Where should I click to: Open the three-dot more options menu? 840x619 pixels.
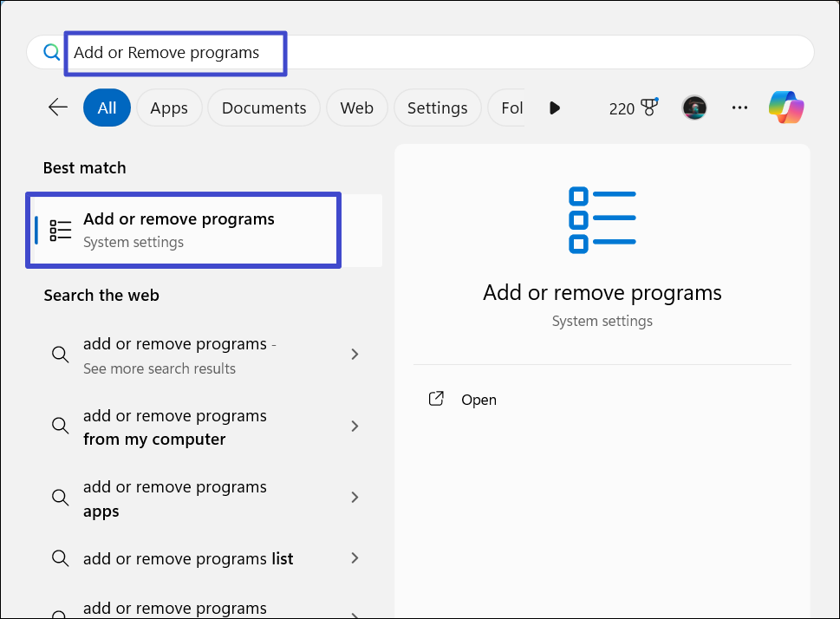[x=739, y=108]
